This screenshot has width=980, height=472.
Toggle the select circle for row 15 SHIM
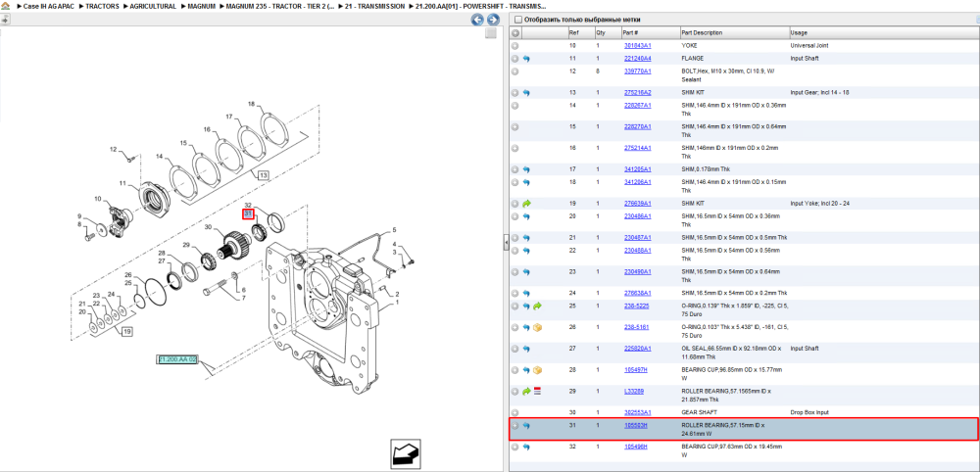coord(515,127)
